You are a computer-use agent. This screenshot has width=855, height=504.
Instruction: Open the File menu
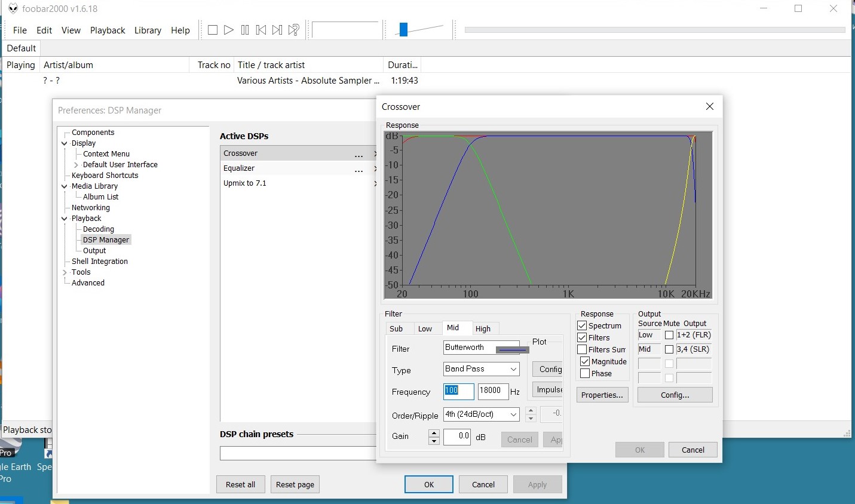(20, 30)
